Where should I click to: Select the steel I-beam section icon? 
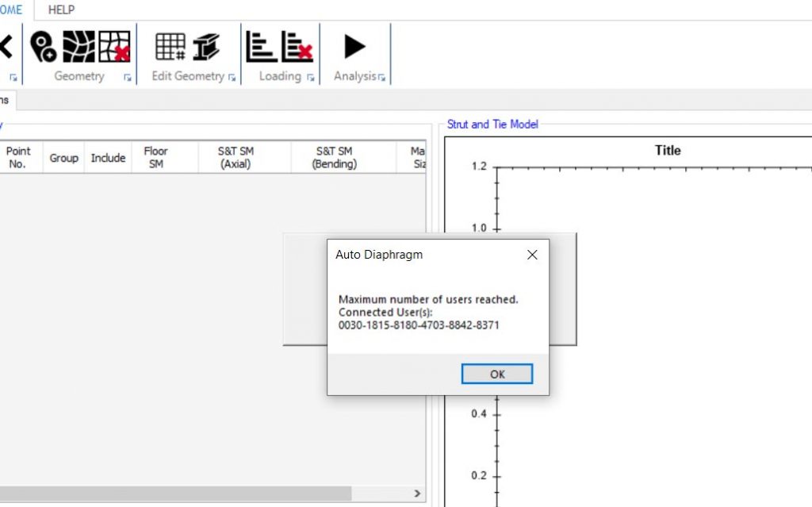point(206,47)
